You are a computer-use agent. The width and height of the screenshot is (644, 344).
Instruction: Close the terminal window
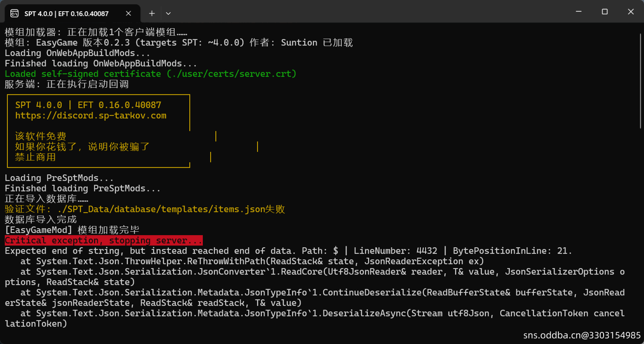point(631,12)
